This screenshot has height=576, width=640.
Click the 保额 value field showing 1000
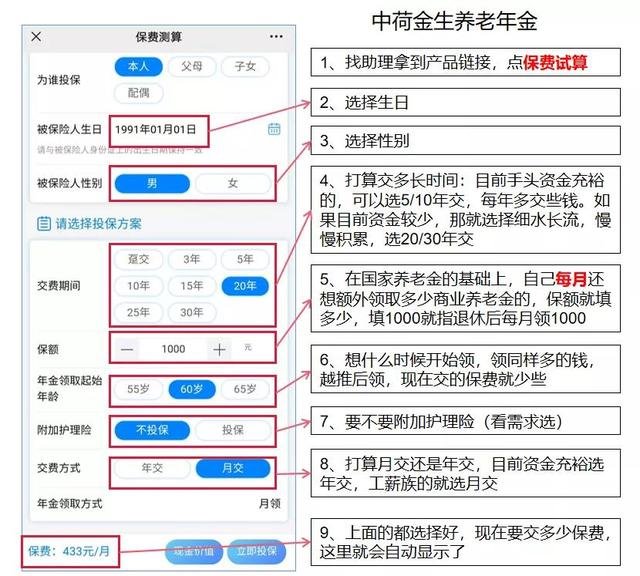coord(173,349)
